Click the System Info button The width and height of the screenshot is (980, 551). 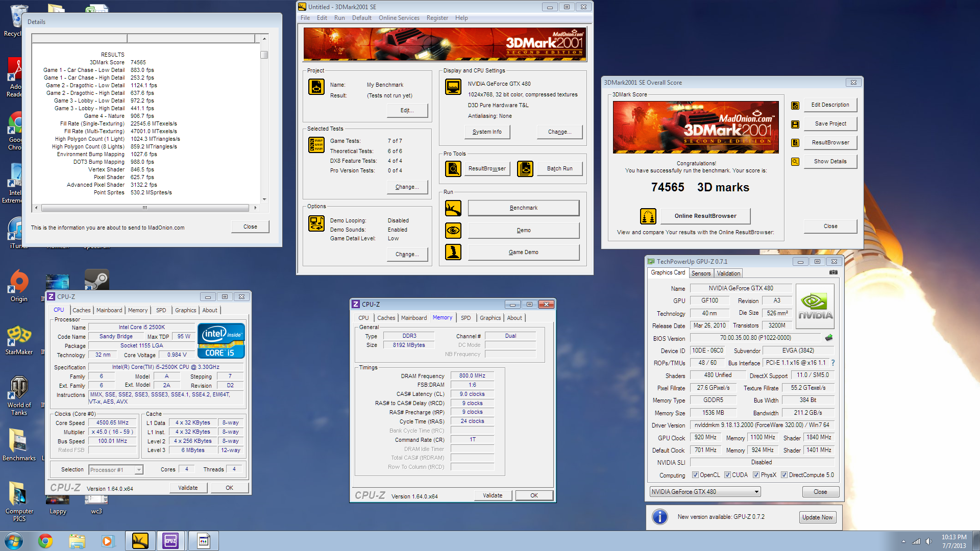487,132
